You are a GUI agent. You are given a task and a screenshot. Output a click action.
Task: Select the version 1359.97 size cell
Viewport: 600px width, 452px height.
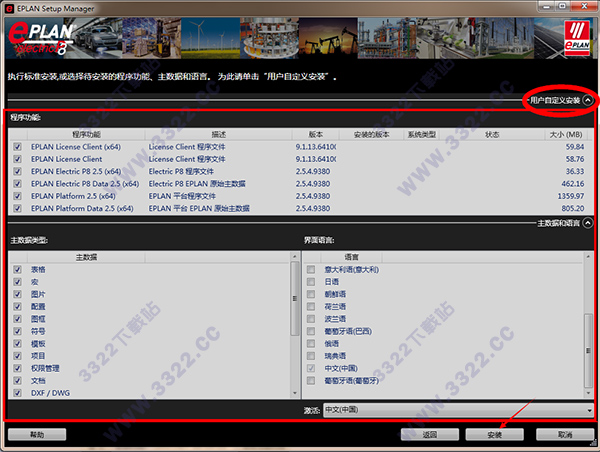point(571,196)
